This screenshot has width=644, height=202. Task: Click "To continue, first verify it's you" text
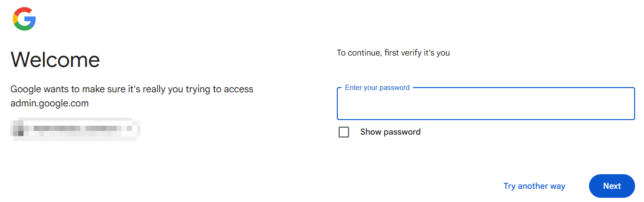click(393, 53)
